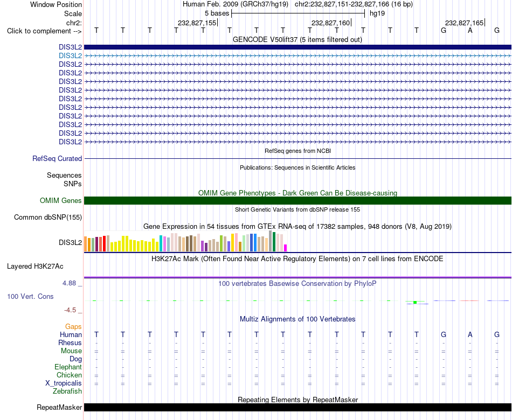Click the RefSeq Curated track label
The height and width of the screenshot is (420, 512).
tap(57, 159)
